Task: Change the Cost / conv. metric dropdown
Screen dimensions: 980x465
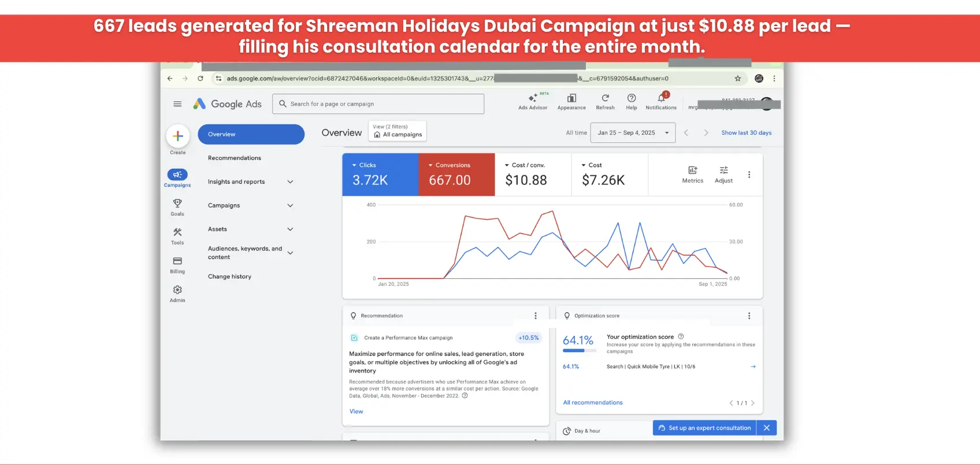Action: 525,165
